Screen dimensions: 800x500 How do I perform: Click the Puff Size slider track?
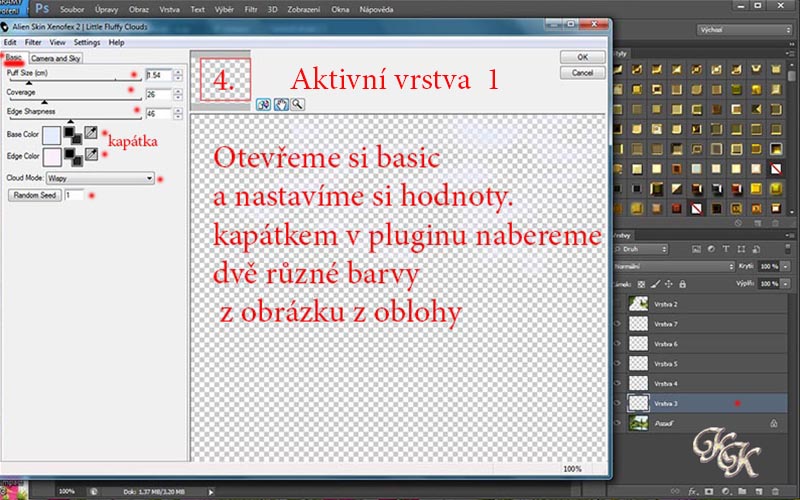point(75,81)
